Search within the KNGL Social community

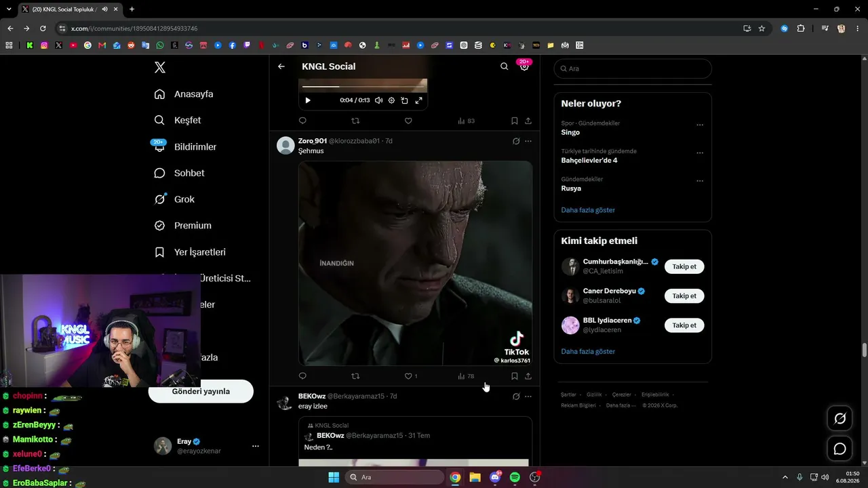(504, 66)
